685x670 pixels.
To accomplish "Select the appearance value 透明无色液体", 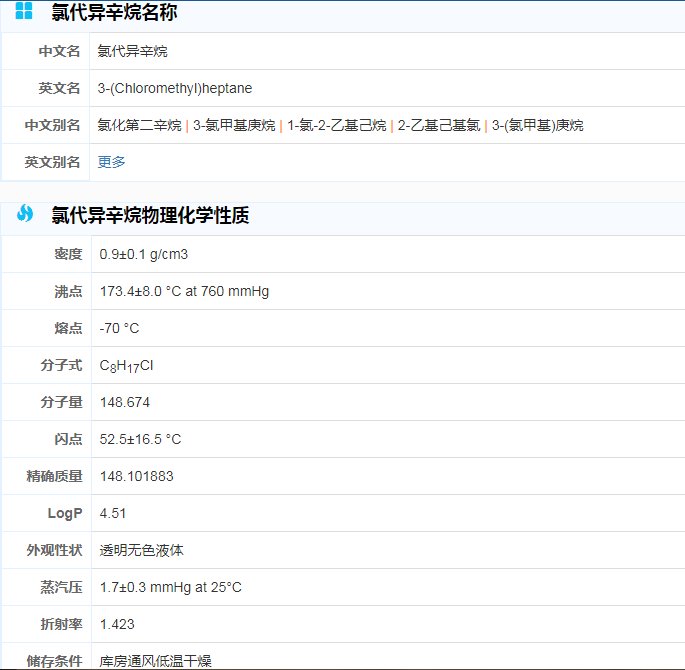I will [142, 550].
